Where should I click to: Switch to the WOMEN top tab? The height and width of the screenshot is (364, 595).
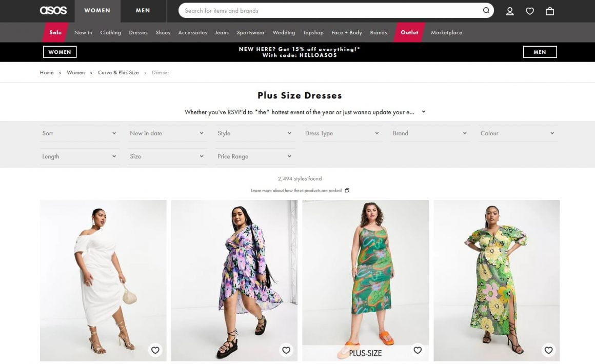(x=97, y=11)
